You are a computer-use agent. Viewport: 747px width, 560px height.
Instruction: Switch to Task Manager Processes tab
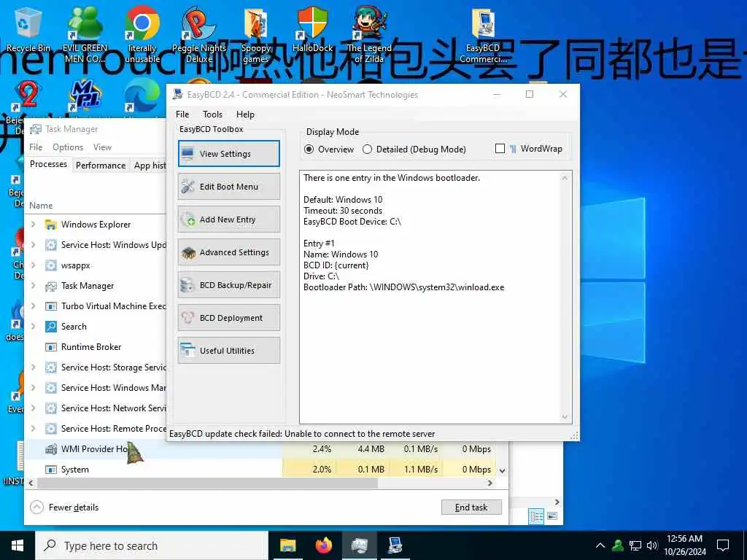(48, 164)
